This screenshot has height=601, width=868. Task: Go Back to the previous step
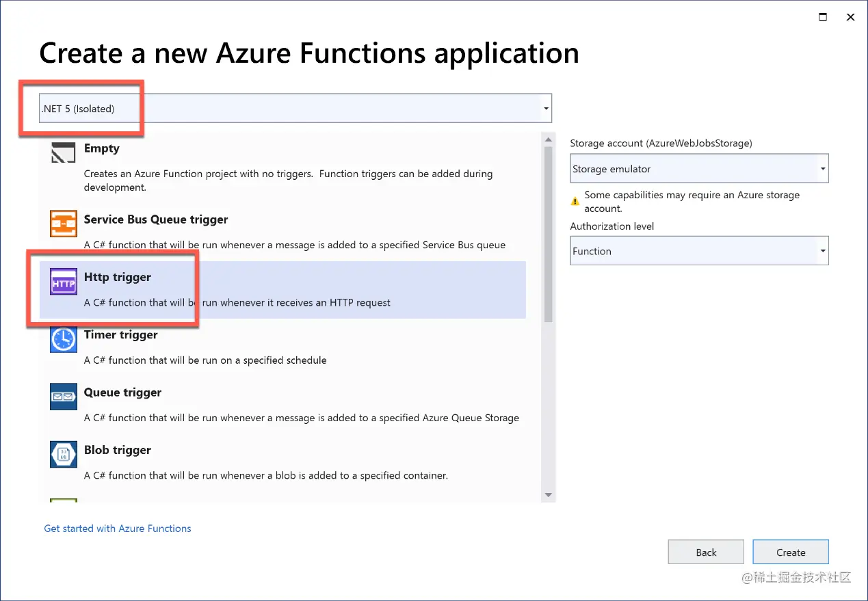pyautogui.click(x=706, y=552)
